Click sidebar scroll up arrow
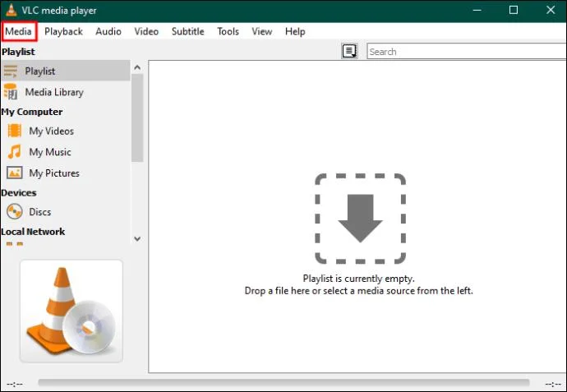The height and width of the screenshot is (392, 567). click(137, 67)
